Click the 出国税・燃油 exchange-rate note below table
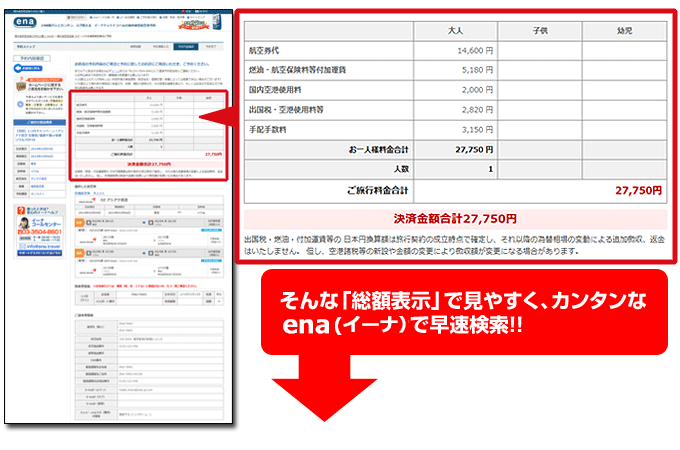The width and height of the screenshot is (680, 450). [x=454, y=245]
